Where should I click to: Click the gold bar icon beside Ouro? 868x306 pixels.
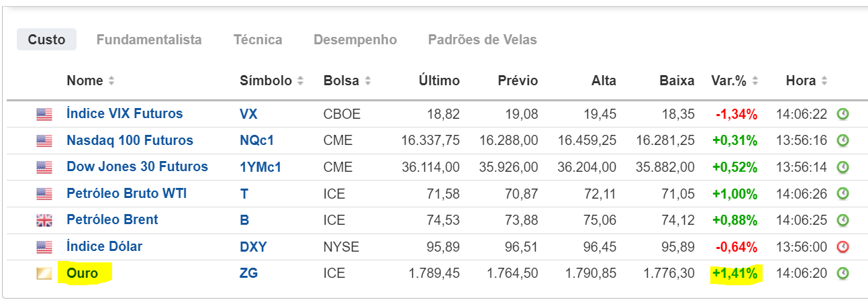point(44,273)
